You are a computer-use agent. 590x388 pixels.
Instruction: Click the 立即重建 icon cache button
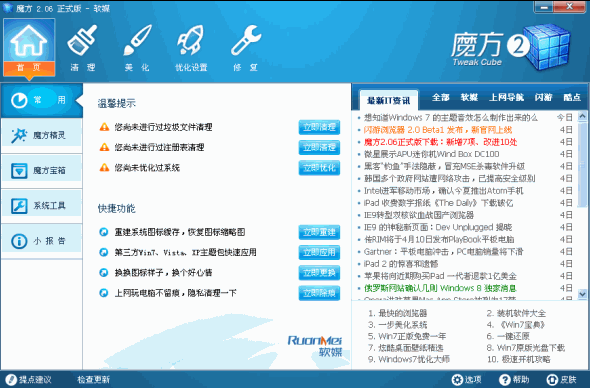(x=319, y=232)
